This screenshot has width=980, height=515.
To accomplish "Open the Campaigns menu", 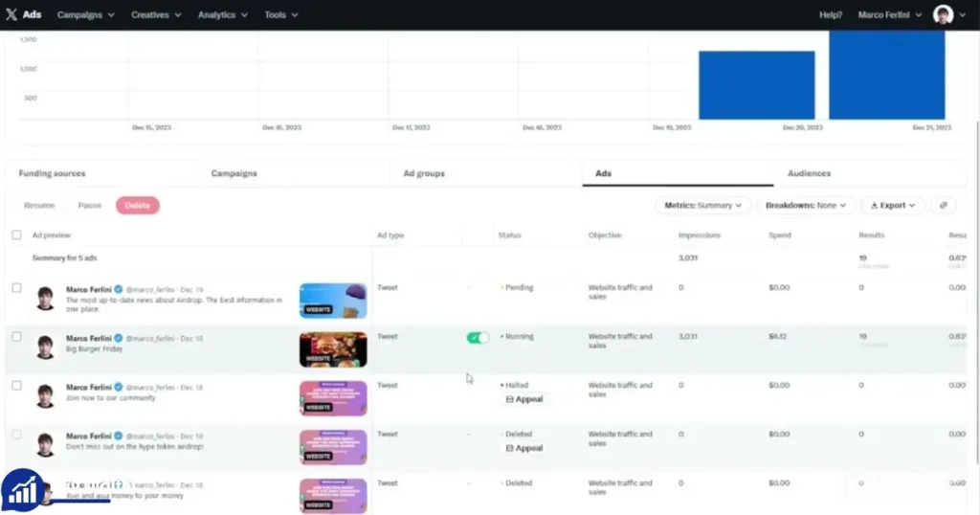I will [85, 14].
